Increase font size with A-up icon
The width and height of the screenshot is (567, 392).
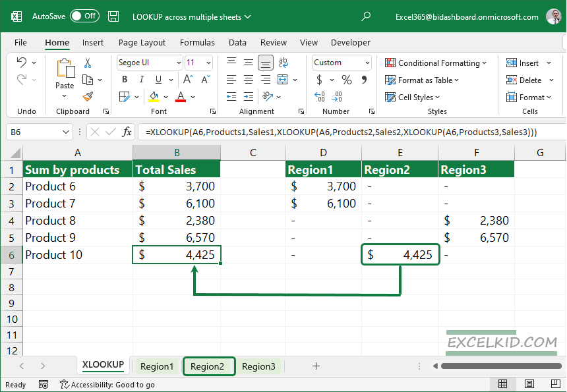click(x=189, y=80)
